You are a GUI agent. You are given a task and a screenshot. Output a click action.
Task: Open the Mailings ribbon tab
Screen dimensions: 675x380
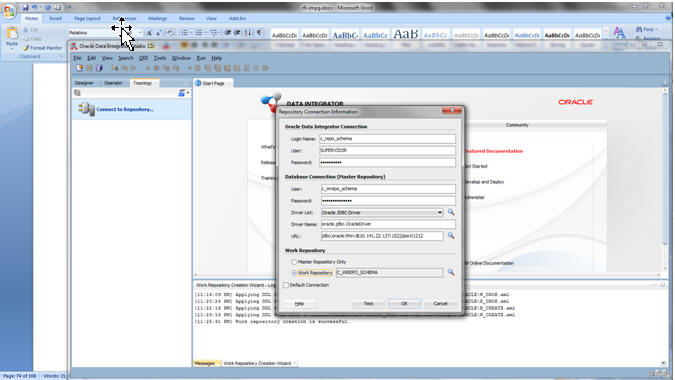pos(158,19)
